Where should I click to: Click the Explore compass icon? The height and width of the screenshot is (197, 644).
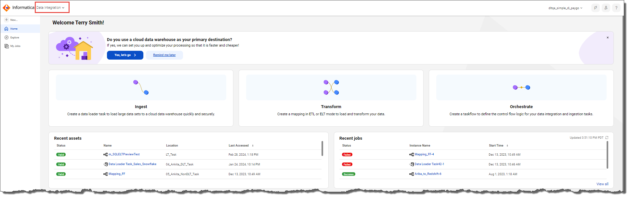[7, 37]
